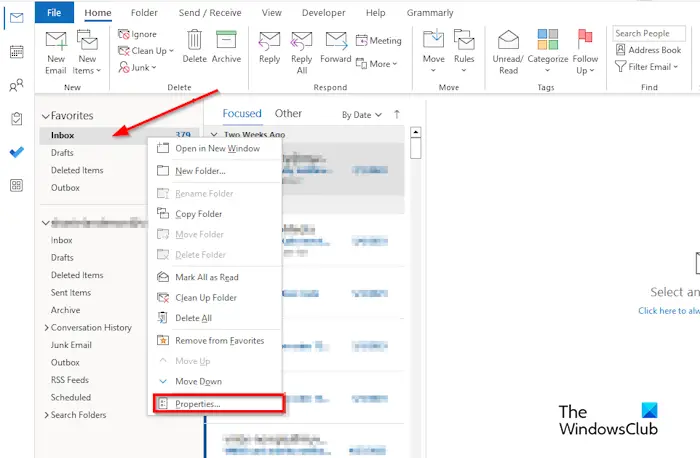This screenshot has width=700, height=458.
Task: Click the message list scrollbar up arrow
Action: [x=416, y=132]
